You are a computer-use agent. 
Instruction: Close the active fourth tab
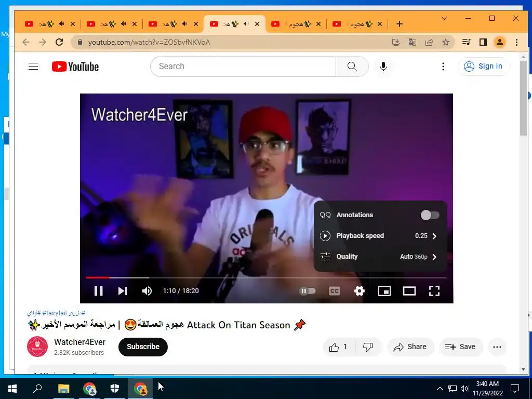pos(257,24)
